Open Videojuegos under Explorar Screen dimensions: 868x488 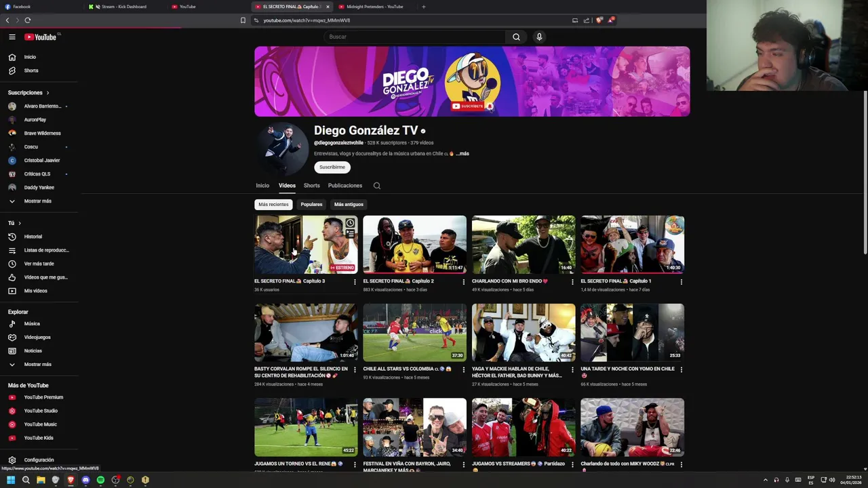(x=39, y=338)
